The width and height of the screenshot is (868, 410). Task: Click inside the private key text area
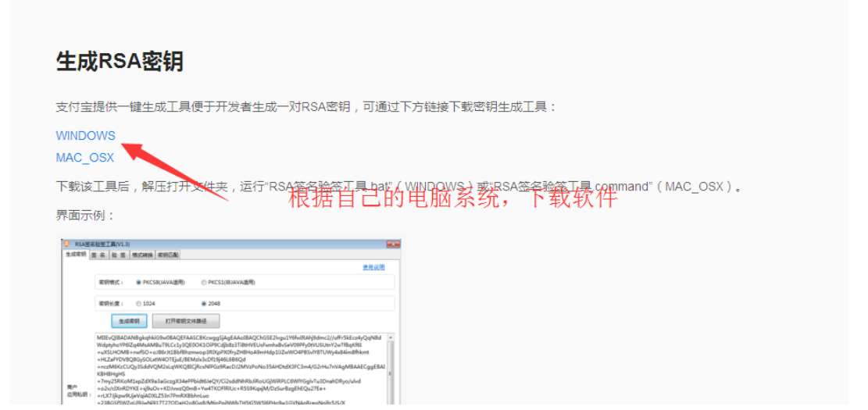(241, 368)
